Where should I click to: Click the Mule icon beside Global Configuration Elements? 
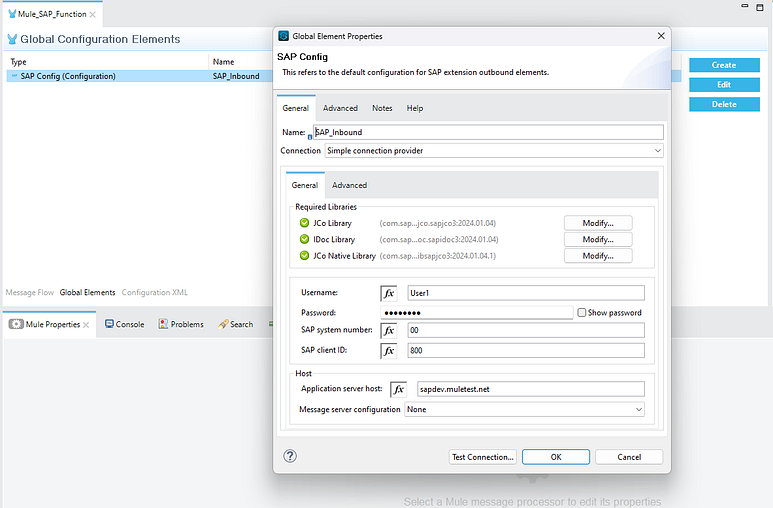click(x=12, y=39)
